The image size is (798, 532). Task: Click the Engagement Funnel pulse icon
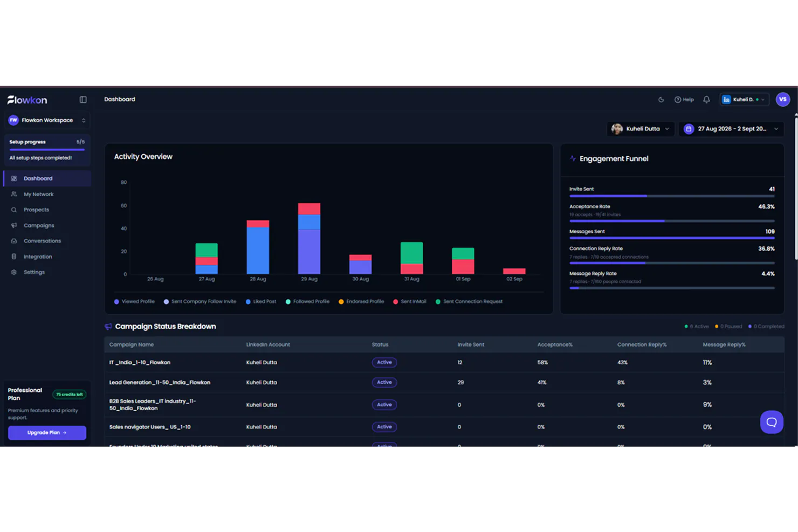coord(573,158)
